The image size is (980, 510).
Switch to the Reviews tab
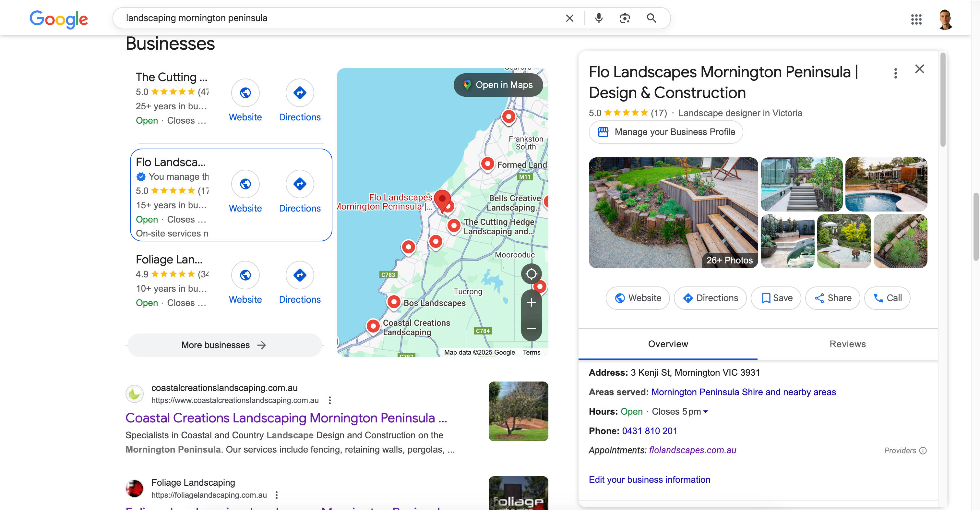pyautogui.click(x=847, y=344)
